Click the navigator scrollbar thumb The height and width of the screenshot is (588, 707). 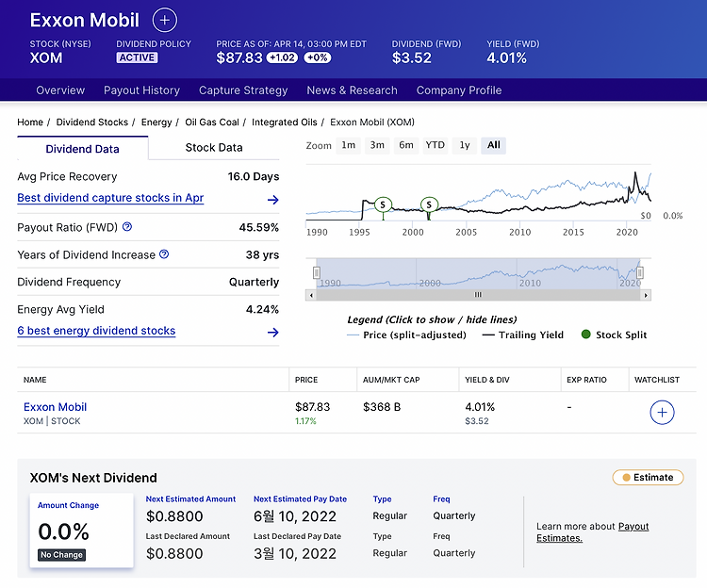tap(478, 295)
